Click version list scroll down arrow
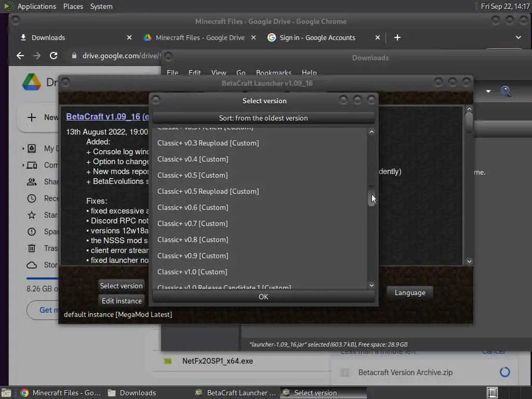Screen dimensions: 532x399 (x=371, y=285)
